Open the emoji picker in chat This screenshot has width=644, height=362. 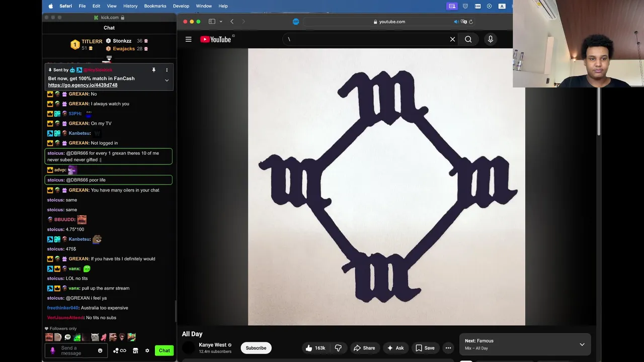tap(100, 350)
